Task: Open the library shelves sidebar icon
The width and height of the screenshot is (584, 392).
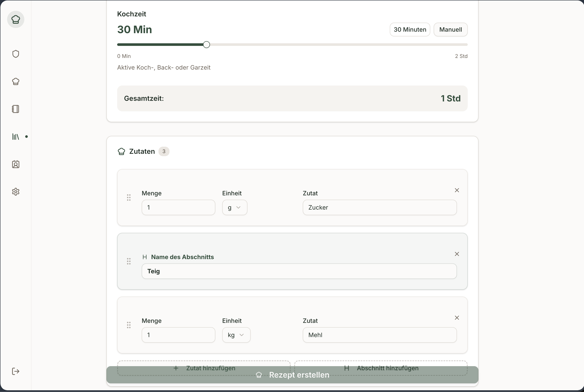Action: click(x=16, y=137)
